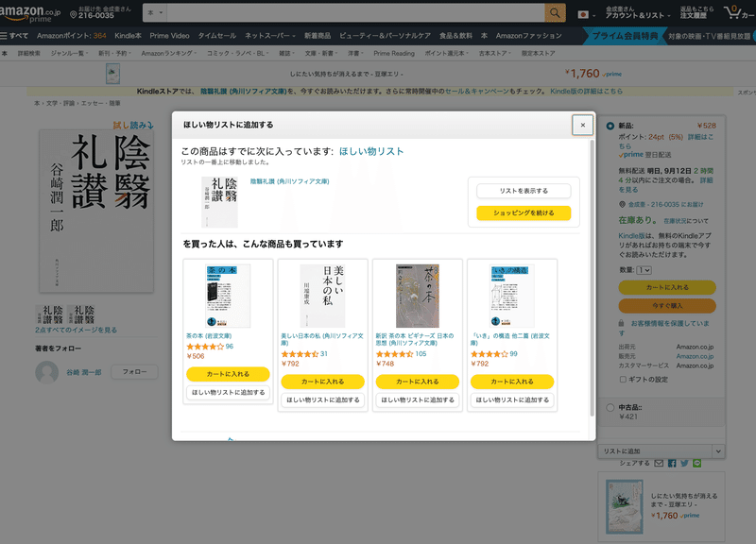Share on Twitter icon
This screenshot has height=544, width=756.
684,463
